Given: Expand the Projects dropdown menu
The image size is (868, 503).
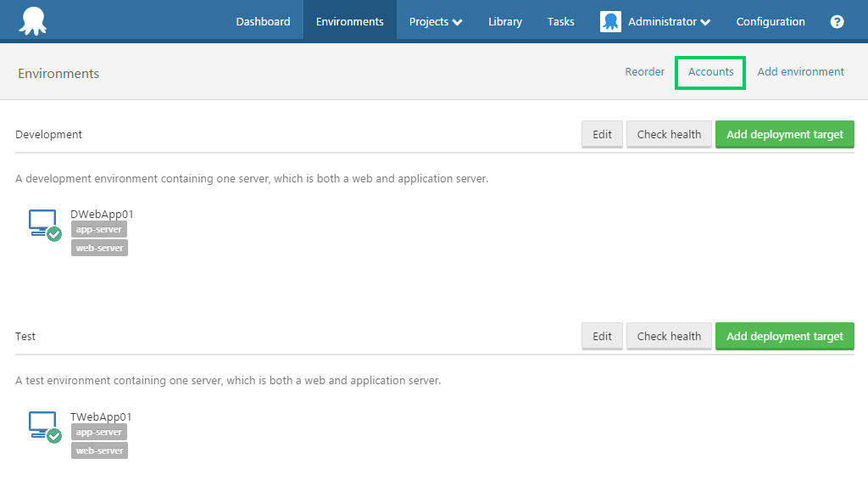Looking at the screenshot, I should tap(435, 21).
